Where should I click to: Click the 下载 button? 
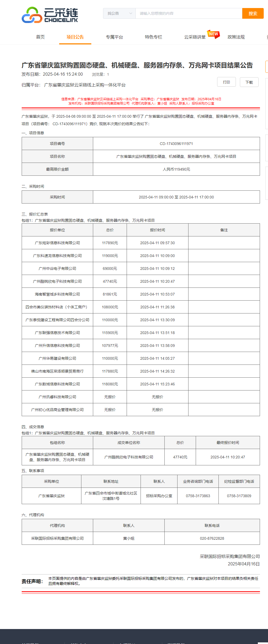pos(249,82)
